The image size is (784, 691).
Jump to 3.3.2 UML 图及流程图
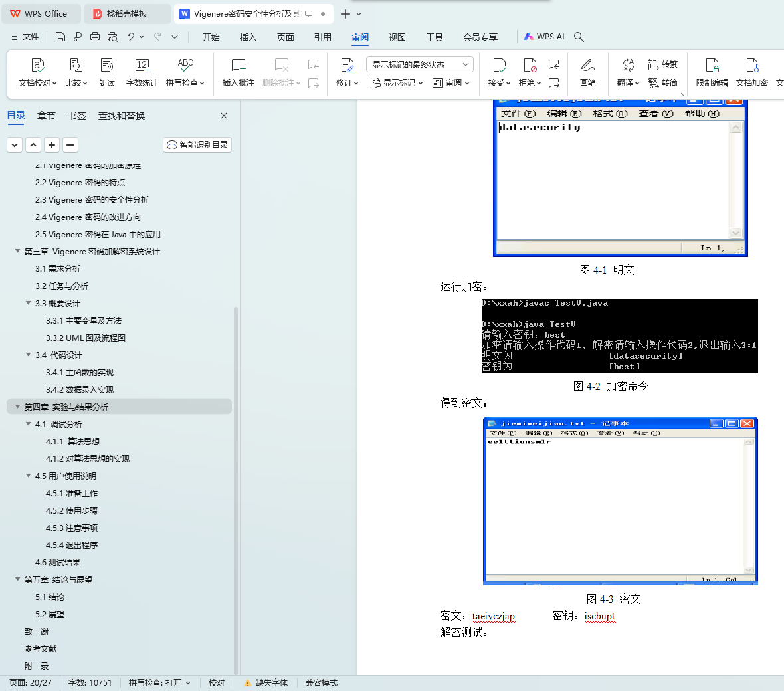tap(86, 338)
